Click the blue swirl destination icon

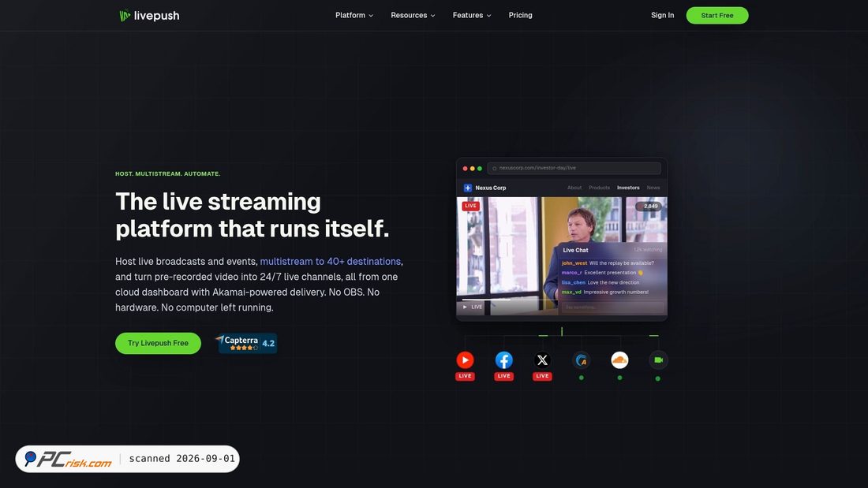pyautogui.click(x=582, y=360)
